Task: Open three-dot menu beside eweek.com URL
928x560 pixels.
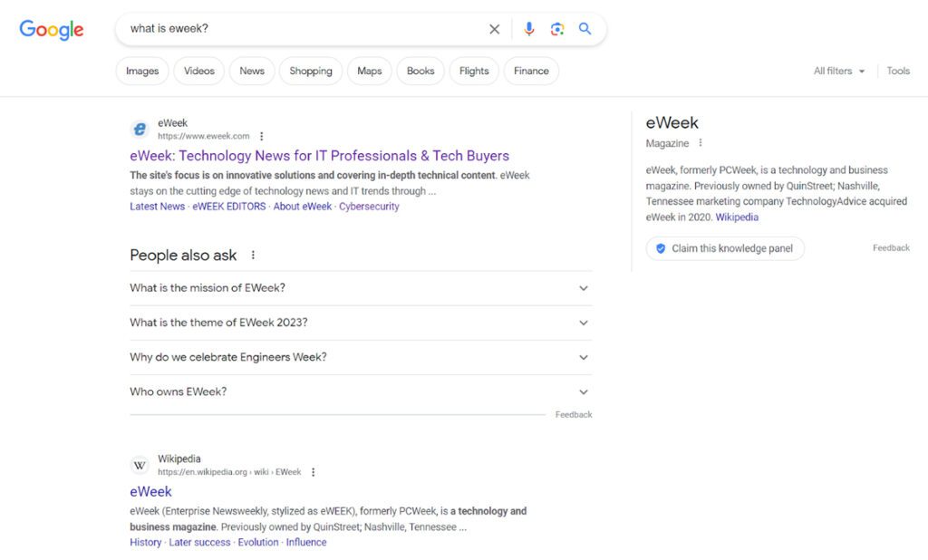Action: (262, 137)
